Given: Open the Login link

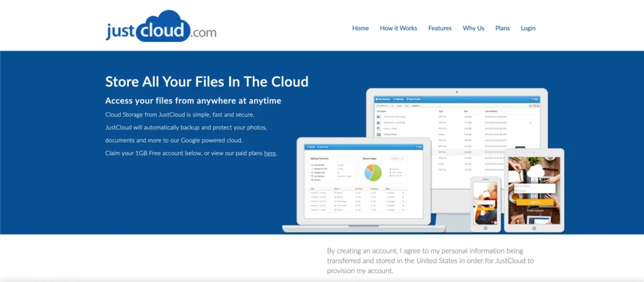Looking at the screenshot, I should (528, 28).
